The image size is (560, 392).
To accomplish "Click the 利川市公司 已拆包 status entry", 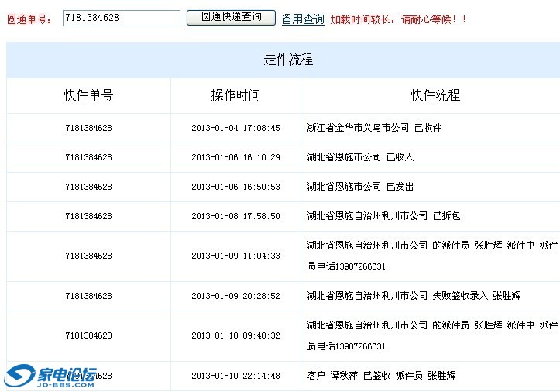I will pyautogui.click(x=383, y=216).
